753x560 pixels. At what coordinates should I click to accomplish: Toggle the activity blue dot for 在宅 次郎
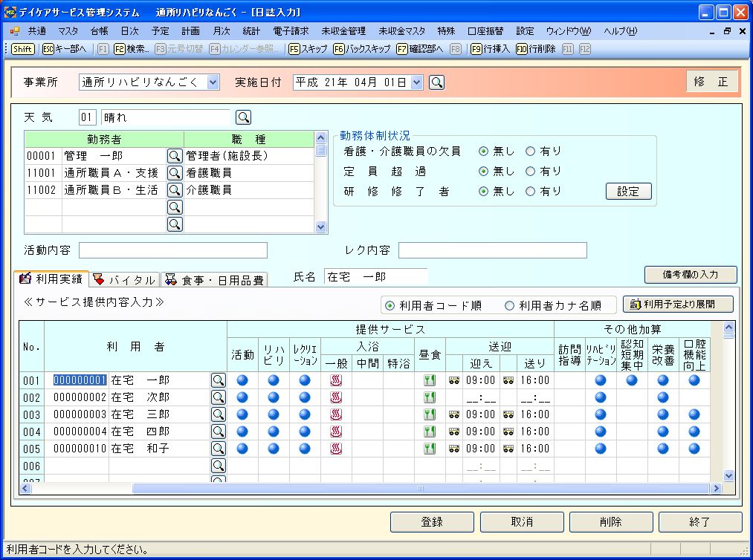(242, 397)
